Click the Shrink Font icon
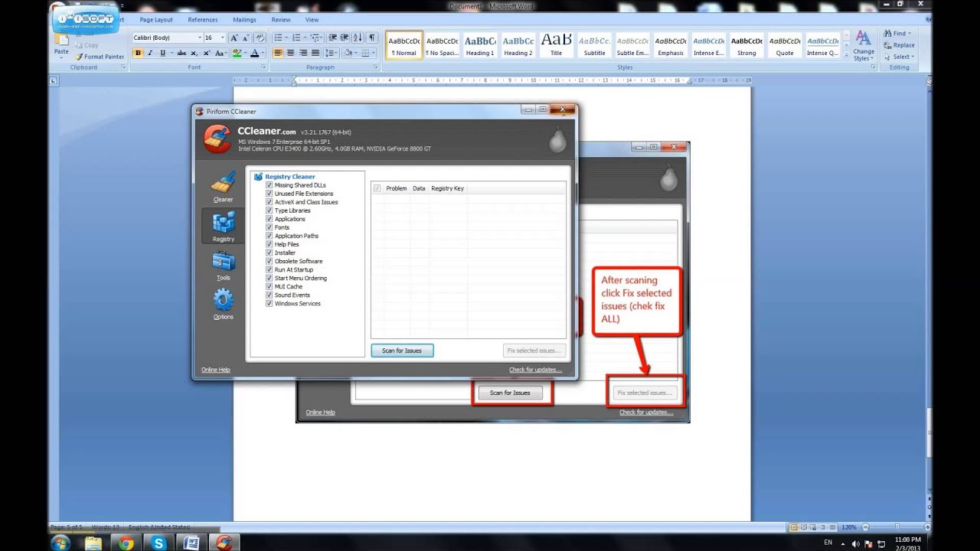The width and height of the screenshot is (980, 551). pos(246,37)
